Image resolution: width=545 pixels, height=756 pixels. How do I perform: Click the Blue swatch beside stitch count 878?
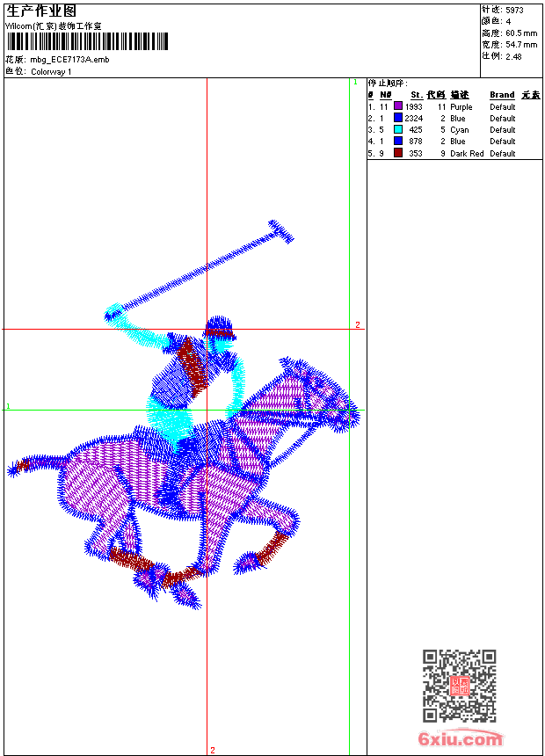398,141
